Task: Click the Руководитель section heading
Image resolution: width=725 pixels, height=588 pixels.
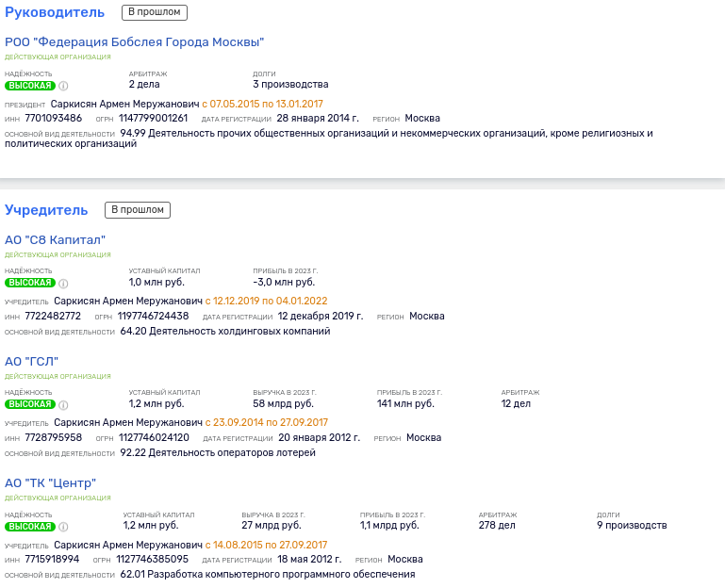Action: (x=55, y=12)
